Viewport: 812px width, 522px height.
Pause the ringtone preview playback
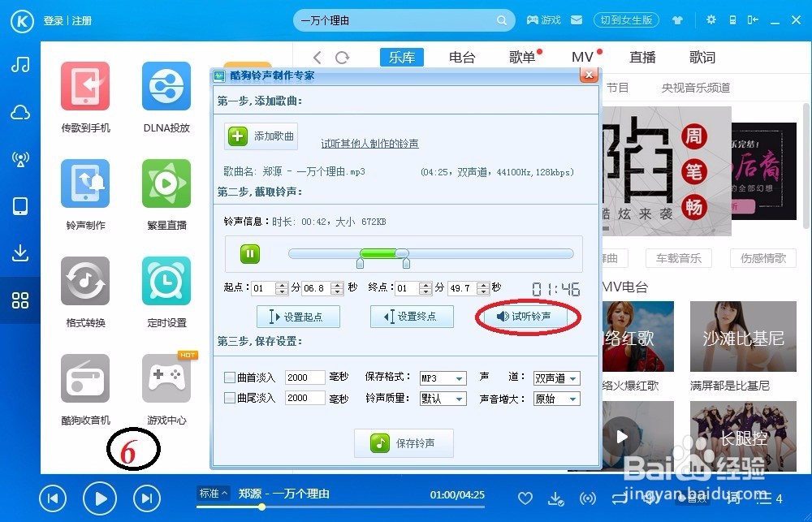(x=249, y=254)
